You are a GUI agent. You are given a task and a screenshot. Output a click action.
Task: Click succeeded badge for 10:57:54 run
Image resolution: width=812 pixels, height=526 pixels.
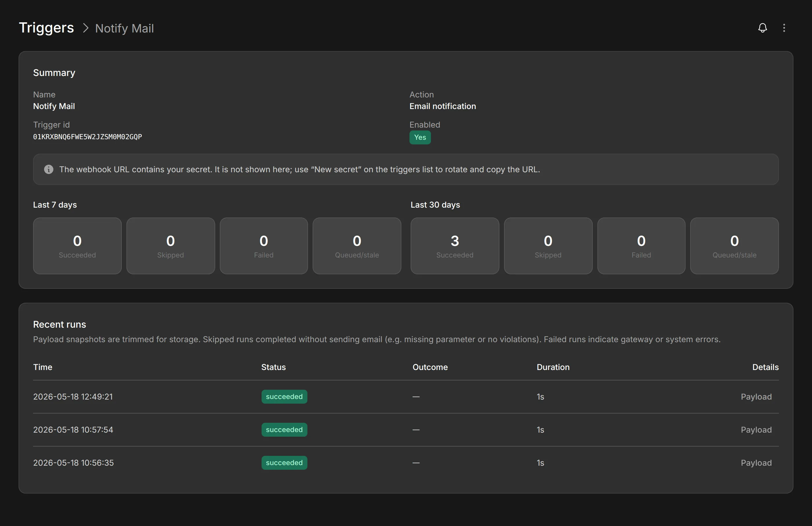click(x=284, y=430)
